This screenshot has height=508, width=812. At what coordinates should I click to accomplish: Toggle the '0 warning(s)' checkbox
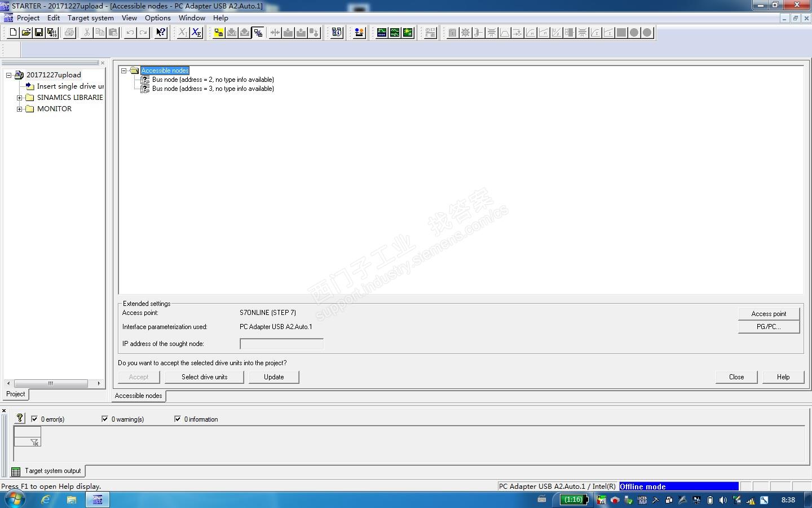pos(105,419)
